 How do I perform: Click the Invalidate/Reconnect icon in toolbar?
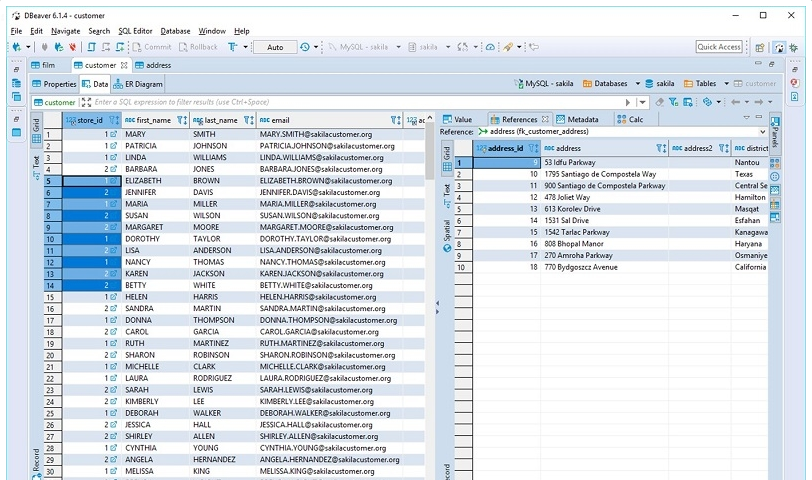click(59, 47)
